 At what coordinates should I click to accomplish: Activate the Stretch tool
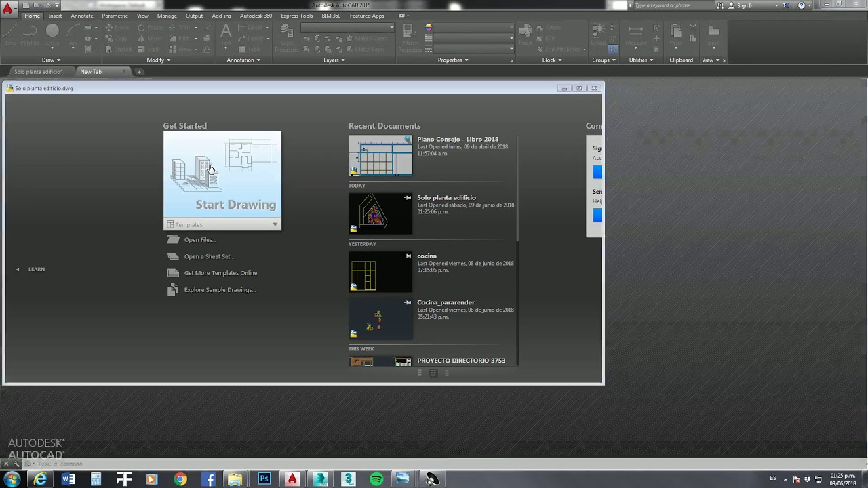point(118,49)
